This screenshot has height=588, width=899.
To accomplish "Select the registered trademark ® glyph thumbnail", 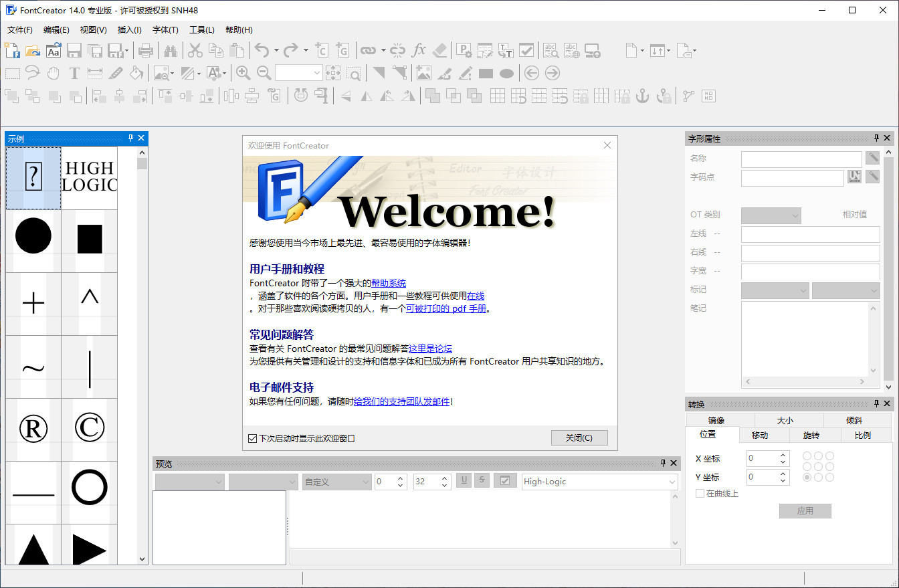I will tap(33, 429).
